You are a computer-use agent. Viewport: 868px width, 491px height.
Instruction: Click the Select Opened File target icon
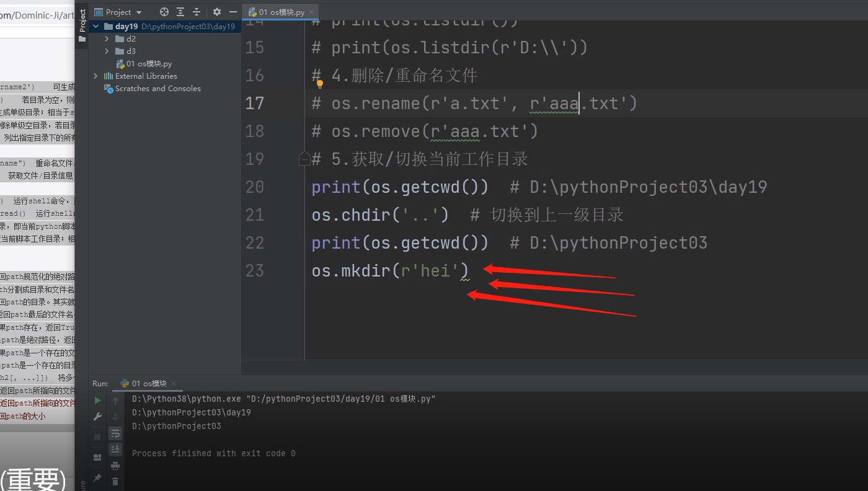pyautogui.click(x=164, y=12)
